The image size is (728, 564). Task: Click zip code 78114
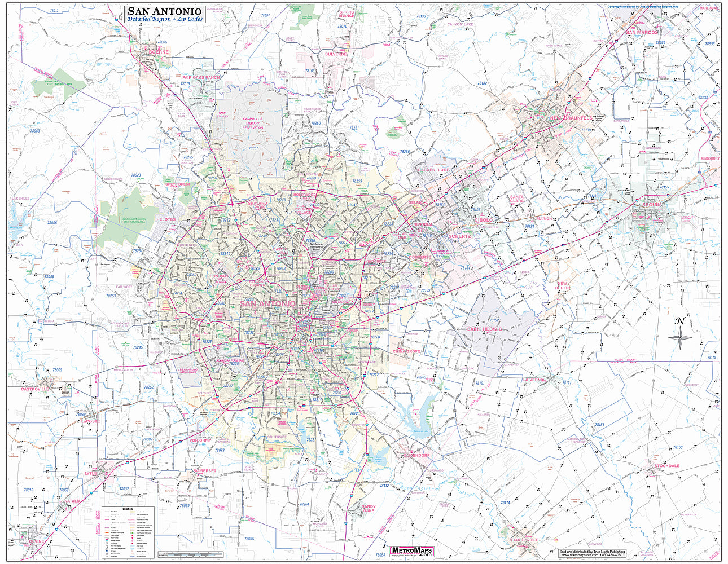click(x=505, y=502)
